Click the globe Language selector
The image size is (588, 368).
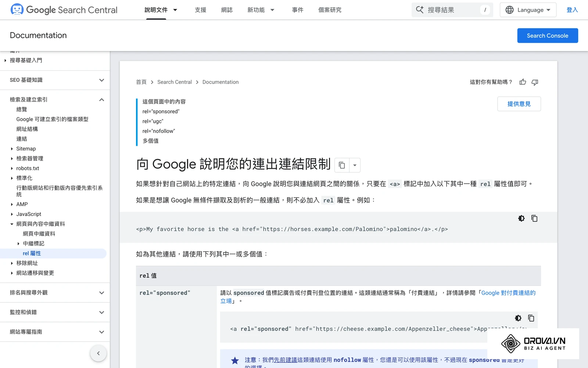[x=528, y=10]
